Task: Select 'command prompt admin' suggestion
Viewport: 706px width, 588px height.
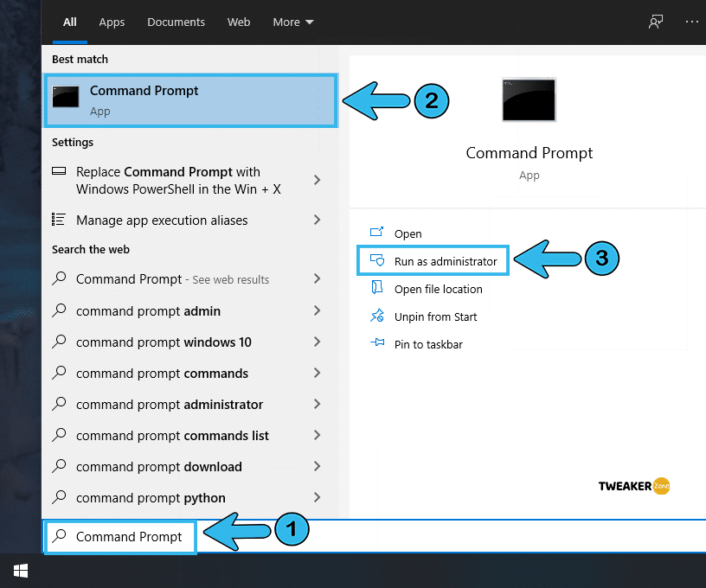Action: (191, 311)
